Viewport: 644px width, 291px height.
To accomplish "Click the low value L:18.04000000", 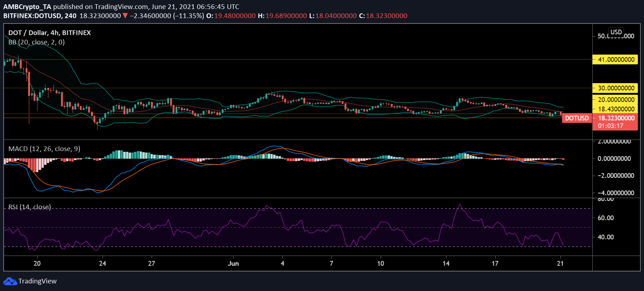I will (333, 16).
